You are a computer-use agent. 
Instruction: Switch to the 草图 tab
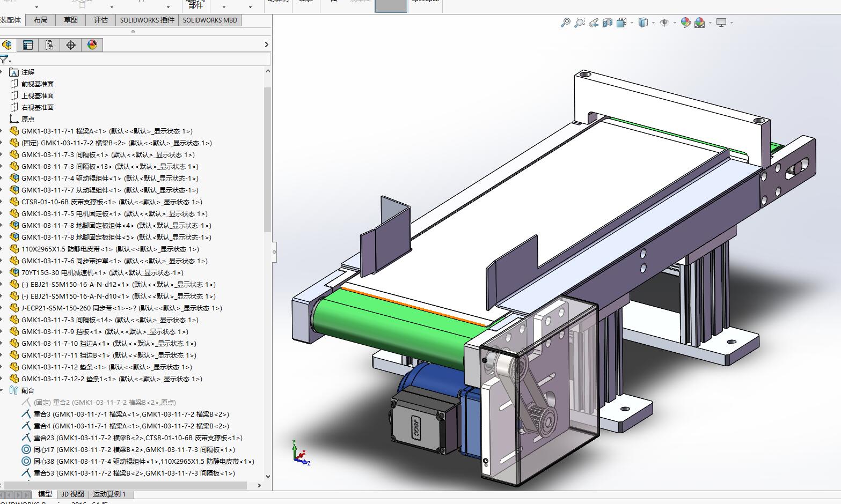point(71,20)
